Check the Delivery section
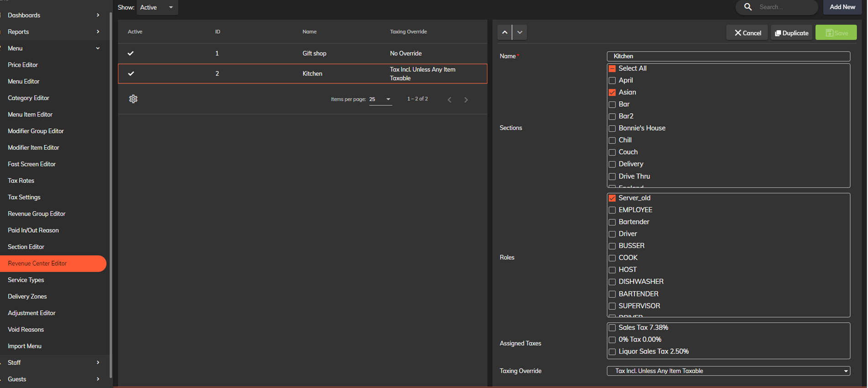Viewport: 868px width, 388px height. (612, 164)
